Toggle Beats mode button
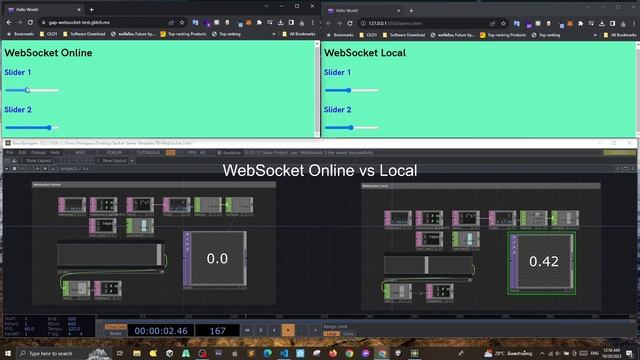640x360 pixels. 116,333
